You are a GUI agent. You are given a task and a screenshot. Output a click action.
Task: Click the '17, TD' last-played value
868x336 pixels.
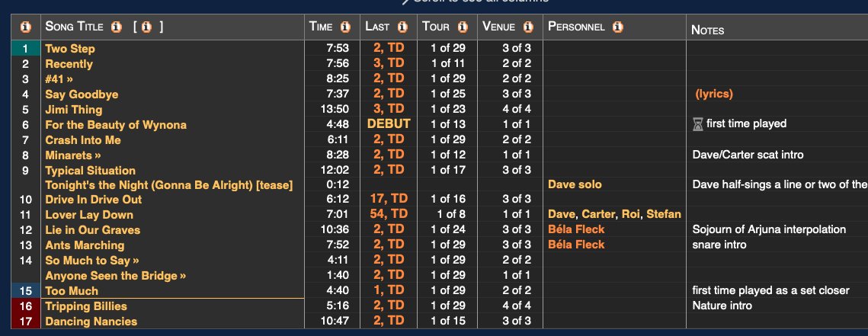(389, 199)
